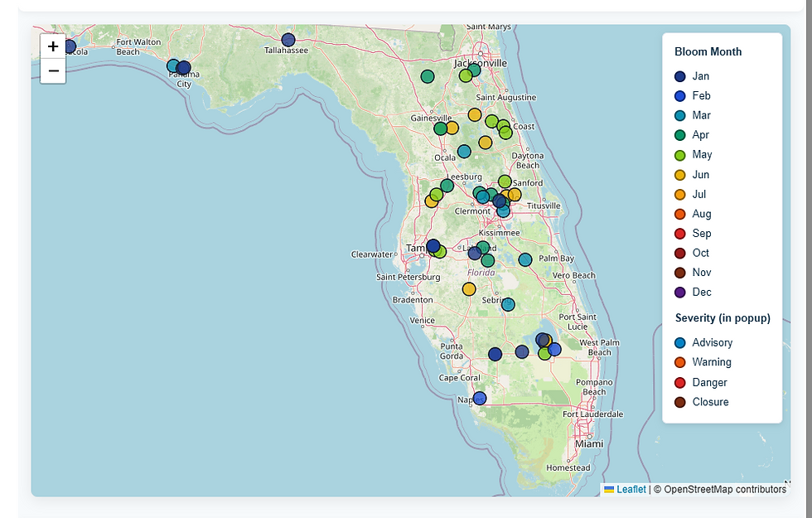
Task: Click the Dec purple legend swatch
Action: pyautogui.click(x=680, y=292)
